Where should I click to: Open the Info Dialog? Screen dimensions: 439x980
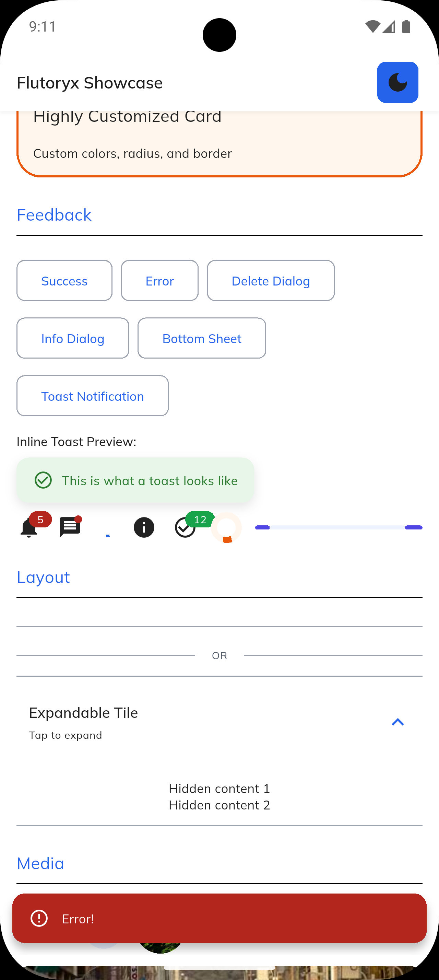coord(73,338)
